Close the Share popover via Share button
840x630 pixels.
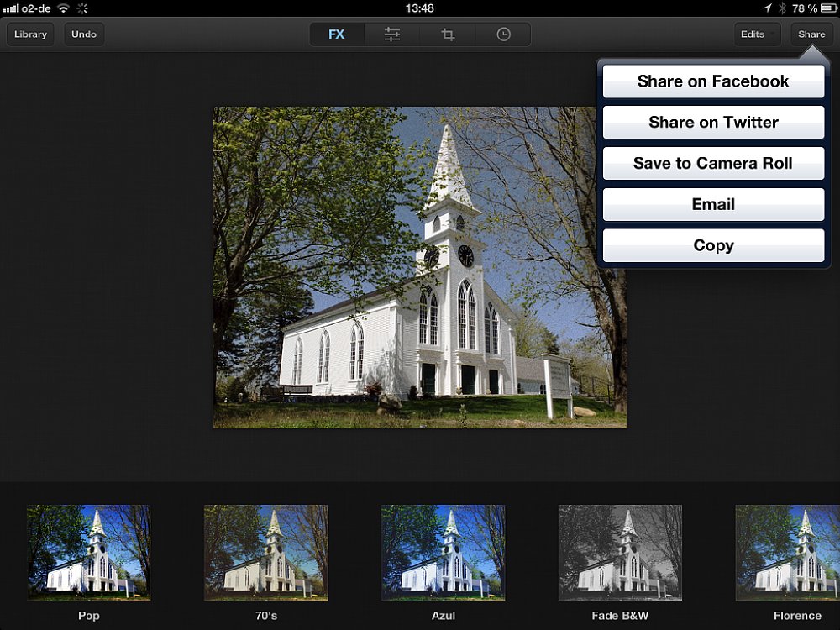pyautogui.click(x=811, y=34)
